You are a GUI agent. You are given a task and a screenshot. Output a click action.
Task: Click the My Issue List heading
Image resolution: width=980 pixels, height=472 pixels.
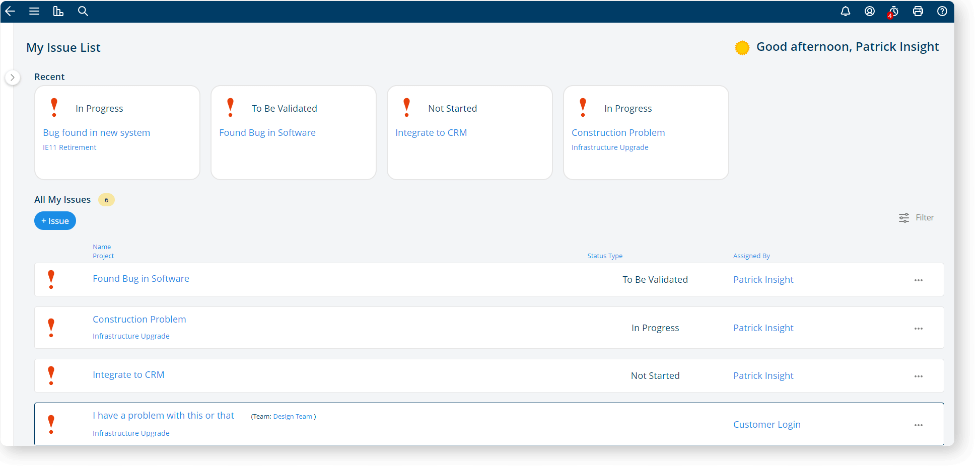point(63,48)
